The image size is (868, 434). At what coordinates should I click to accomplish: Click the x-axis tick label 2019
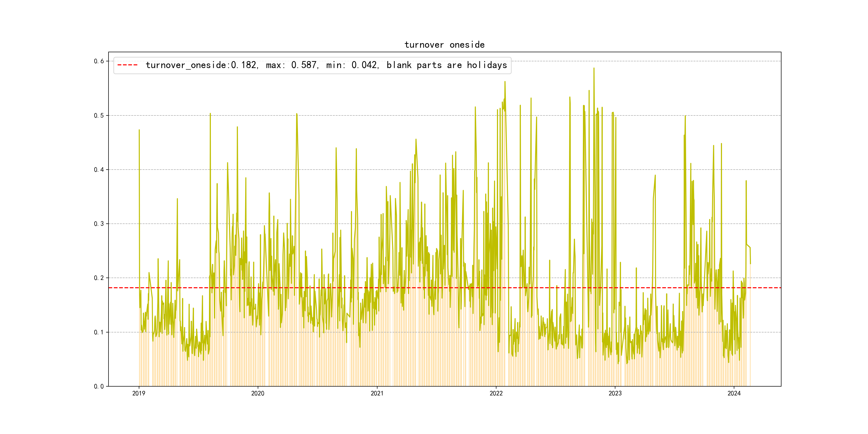coord(139,393)
